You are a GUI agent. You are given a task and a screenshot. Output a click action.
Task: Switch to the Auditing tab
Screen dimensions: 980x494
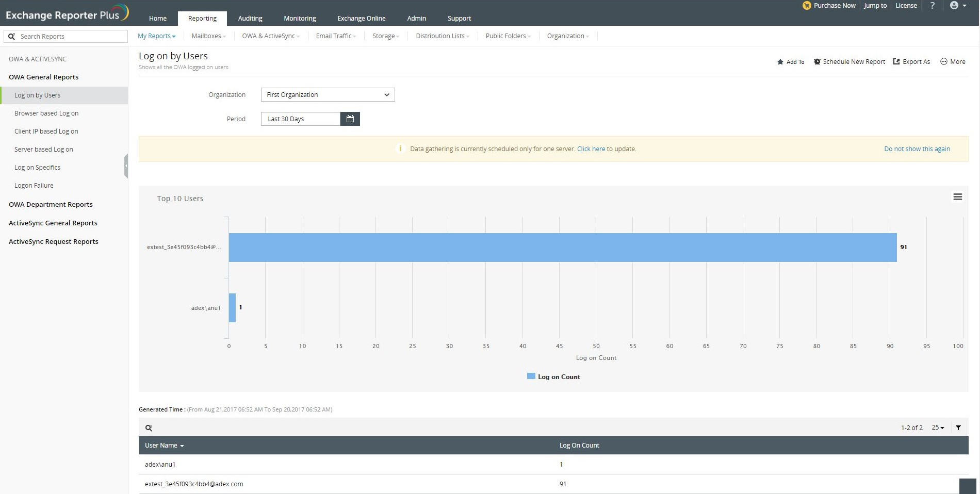[x=250, y=19]
